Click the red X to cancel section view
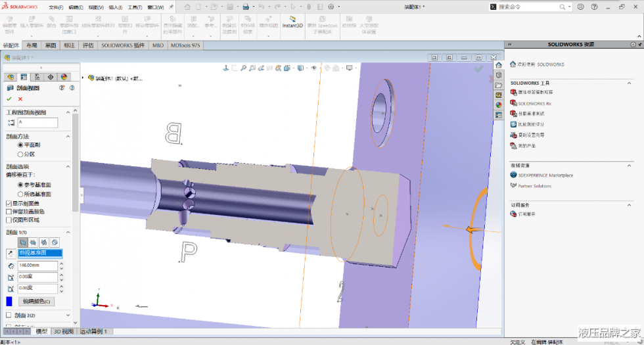 click(x=20, y=99)
